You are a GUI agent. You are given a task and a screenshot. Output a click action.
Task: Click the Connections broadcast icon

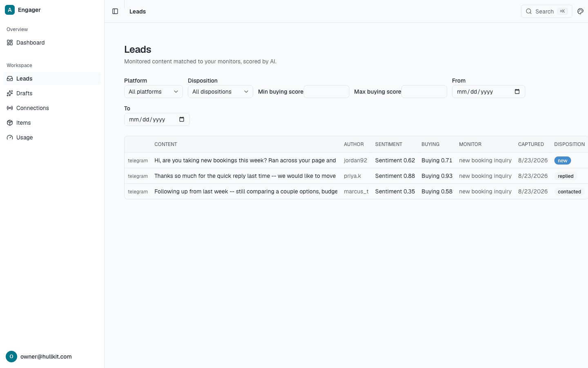10,108
